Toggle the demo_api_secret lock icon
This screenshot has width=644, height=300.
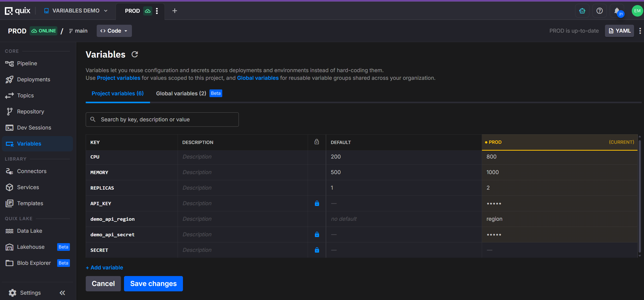(x=317, y=234)
